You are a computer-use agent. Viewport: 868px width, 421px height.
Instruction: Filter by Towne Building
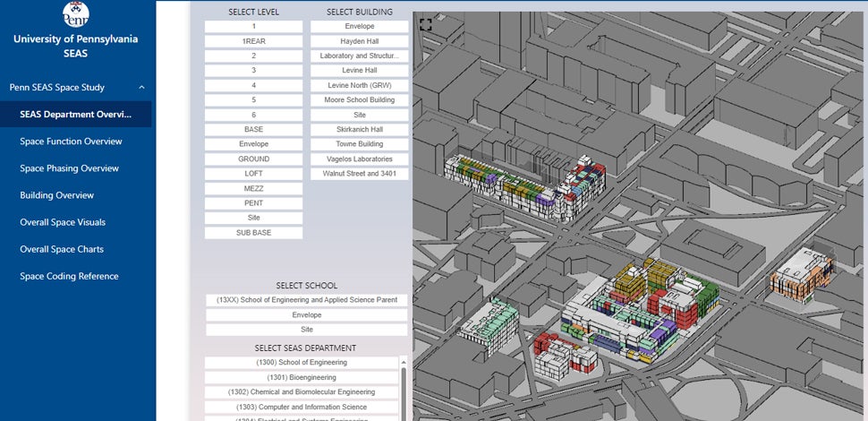coord(359,144)
